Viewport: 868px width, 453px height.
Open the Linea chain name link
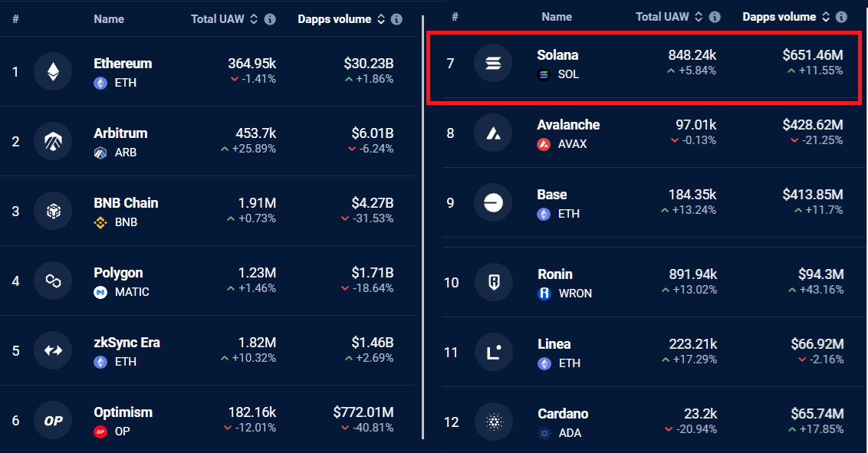[554, 344]
